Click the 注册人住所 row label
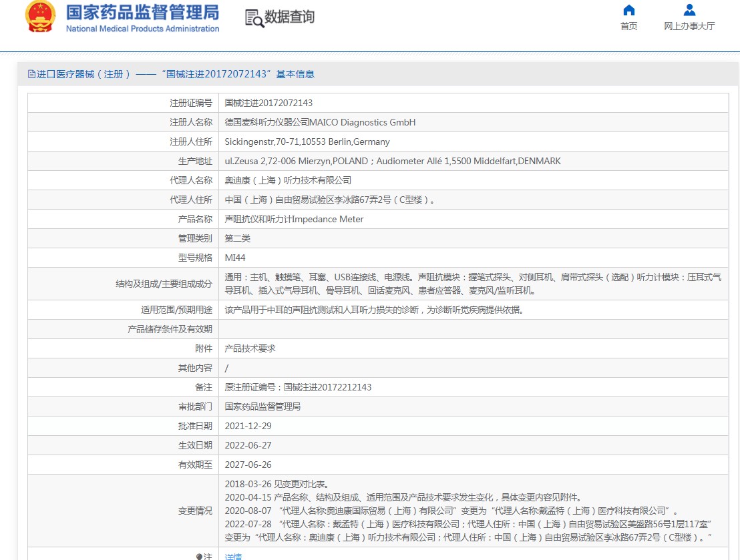Screen dimensions: 740x560 coord(191,142)
